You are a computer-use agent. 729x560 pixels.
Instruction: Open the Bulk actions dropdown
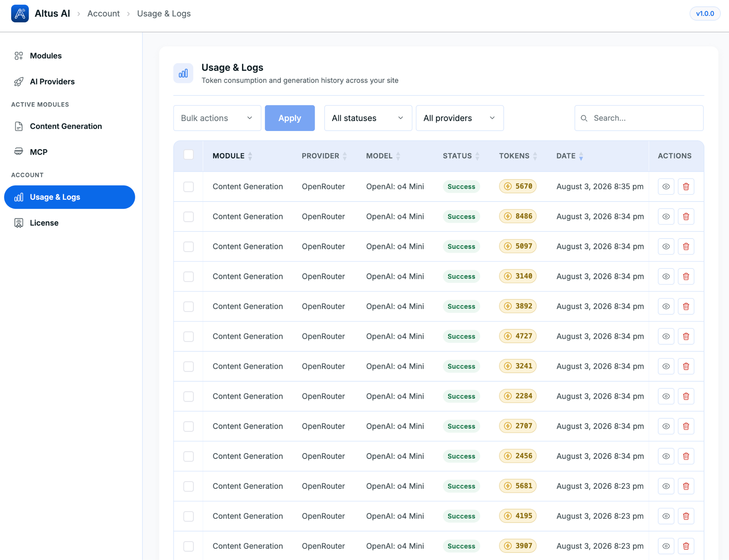tap(217, 118)
